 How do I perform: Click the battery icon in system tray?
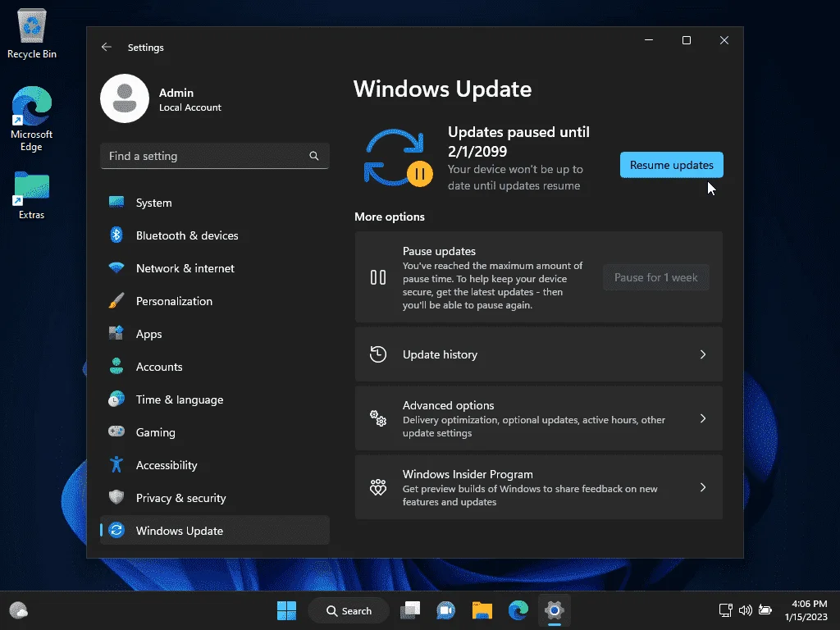pyautogui.click(x=765, y=610)
